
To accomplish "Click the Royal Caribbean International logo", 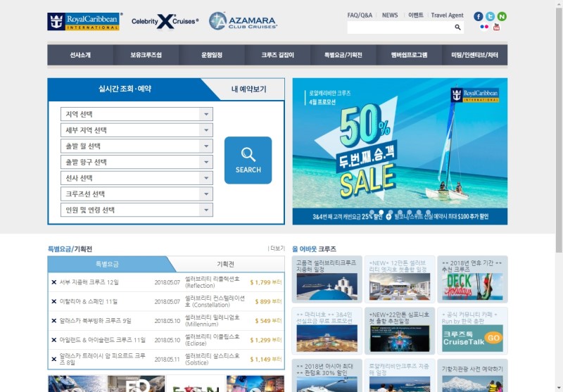I will (x=84, y=22).
